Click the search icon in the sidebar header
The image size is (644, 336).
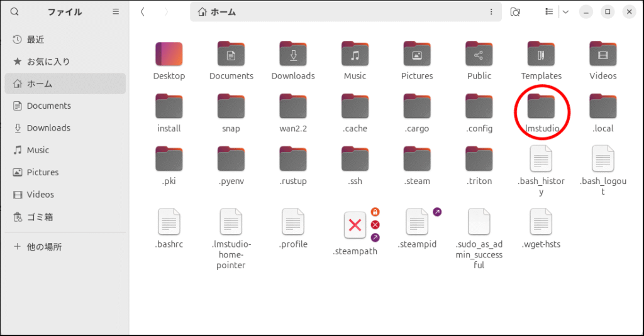click(x=14, y=11)
